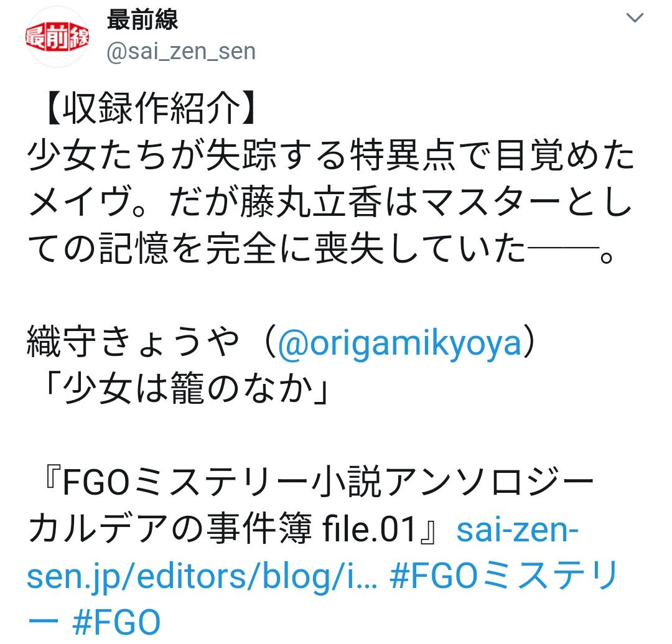Click the @sai_zen_sen handle

click(181, 52)
